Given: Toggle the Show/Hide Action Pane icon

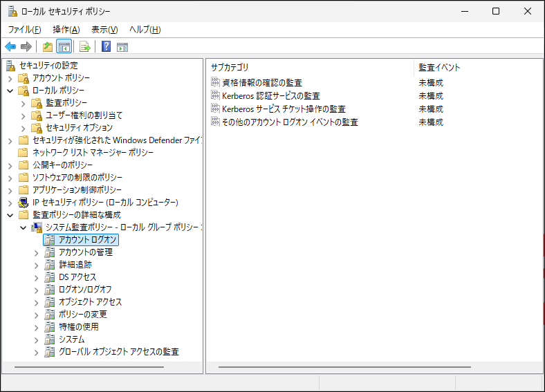Looking at the screenshot, I should coord(122,46).
